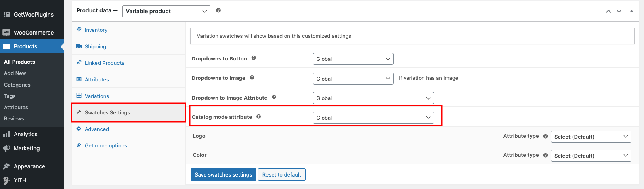
Task: Click help icon next to Logo Attribute type
Action: [545, 137]
